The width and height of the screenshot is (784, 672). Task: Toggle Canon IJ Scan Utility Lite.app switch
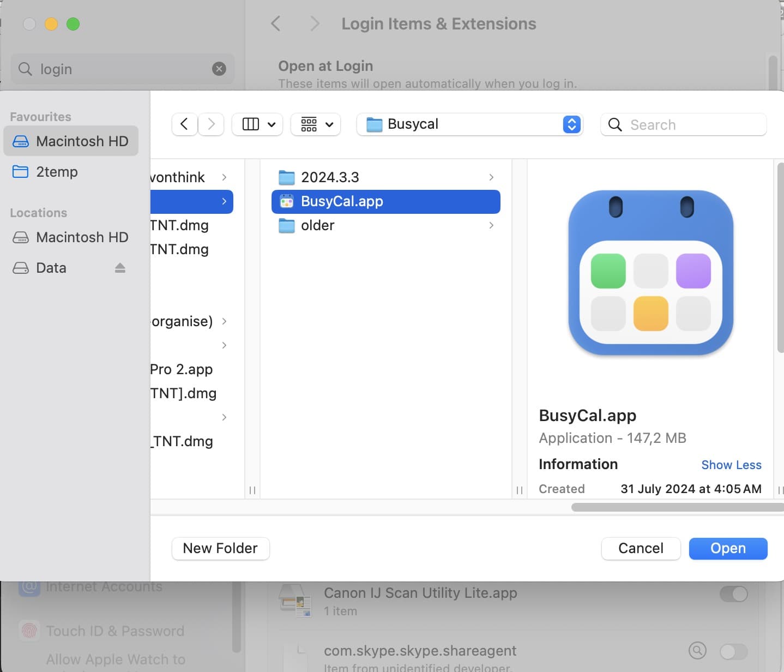coord(733,594)
